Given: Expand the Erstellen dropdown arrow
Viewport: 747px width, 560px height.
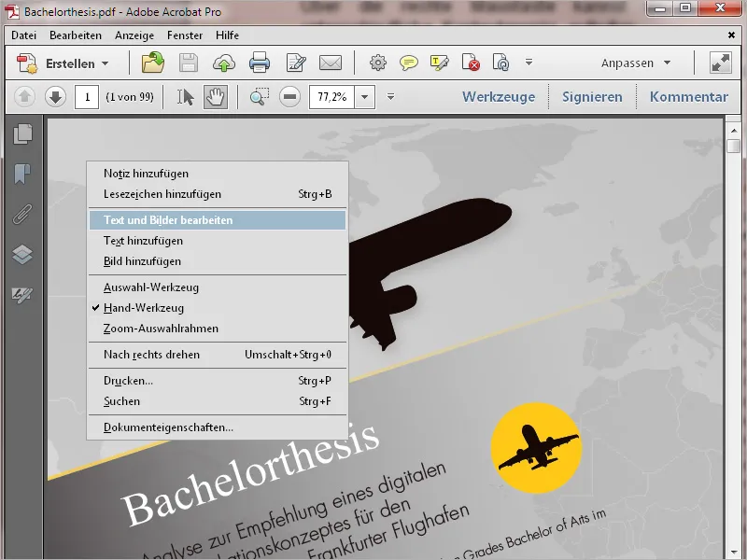Looking at the screenshot, I should tap(106, 63).
